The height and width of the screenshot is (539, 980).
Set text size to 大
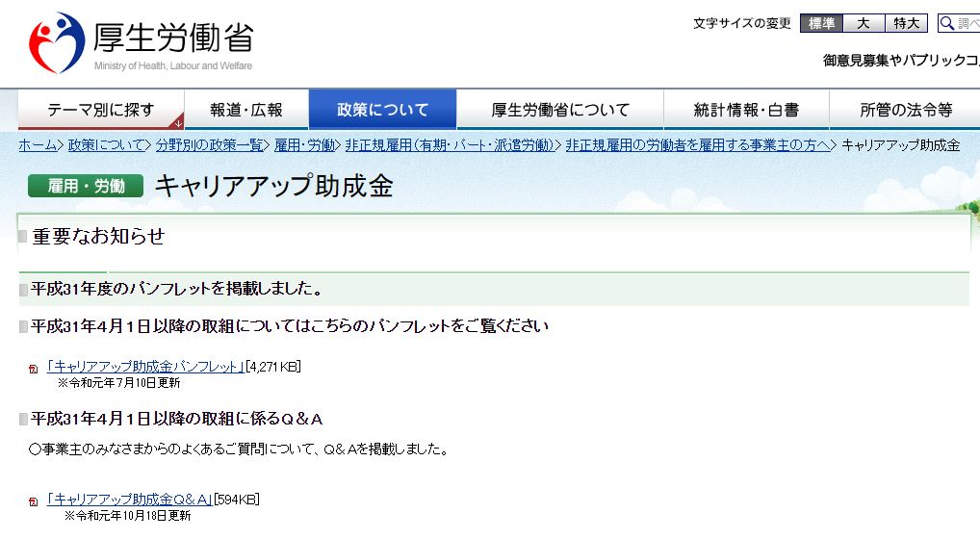864,24
